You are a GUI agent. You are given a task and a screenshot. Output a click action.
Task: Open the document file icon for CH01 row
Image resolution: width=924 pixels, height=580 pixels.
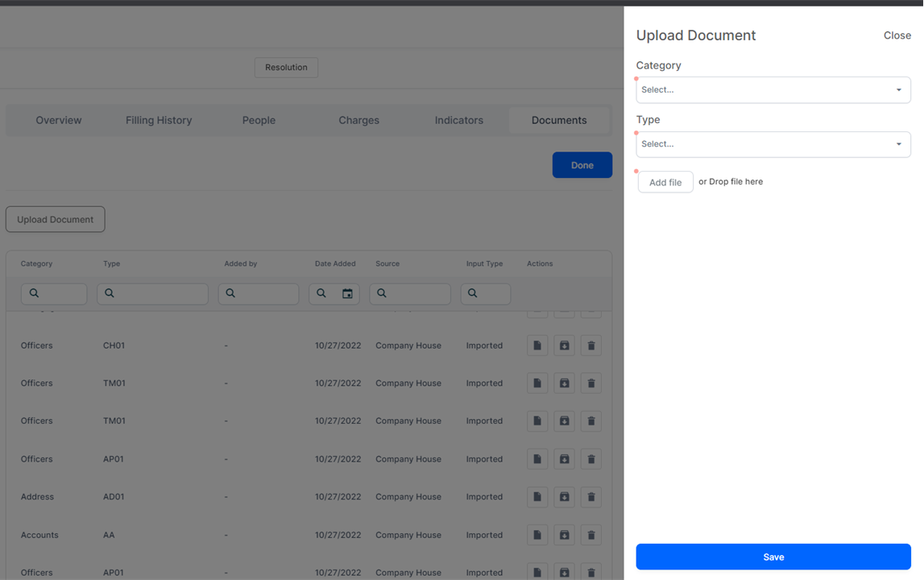(x=537, y=346)
